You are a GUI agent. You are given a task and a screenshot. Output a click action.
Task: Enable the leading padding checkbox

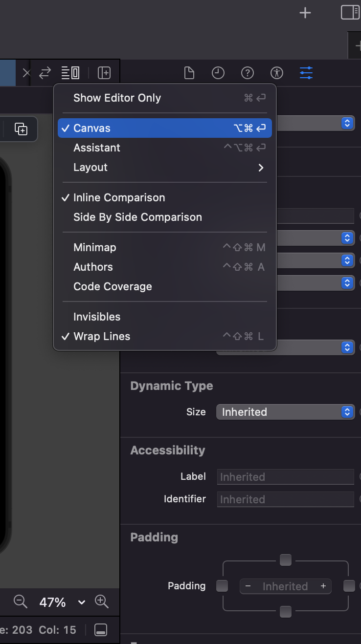[222, 586]
